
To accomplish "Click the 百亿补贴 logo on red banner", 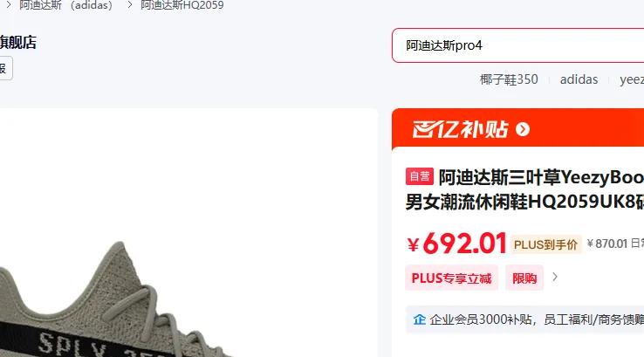I will tap(461, 129).
